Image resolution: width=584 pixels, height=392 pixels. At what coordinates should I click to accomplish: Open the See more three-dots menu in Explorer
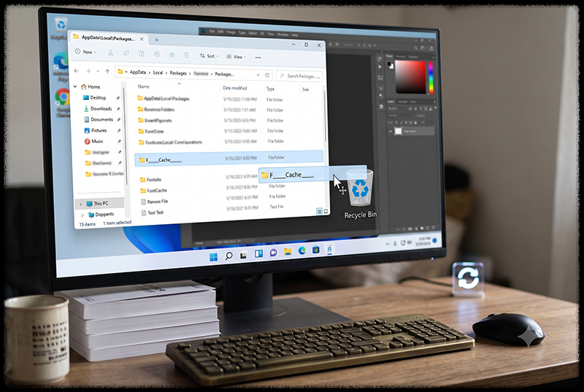[258, 58]
